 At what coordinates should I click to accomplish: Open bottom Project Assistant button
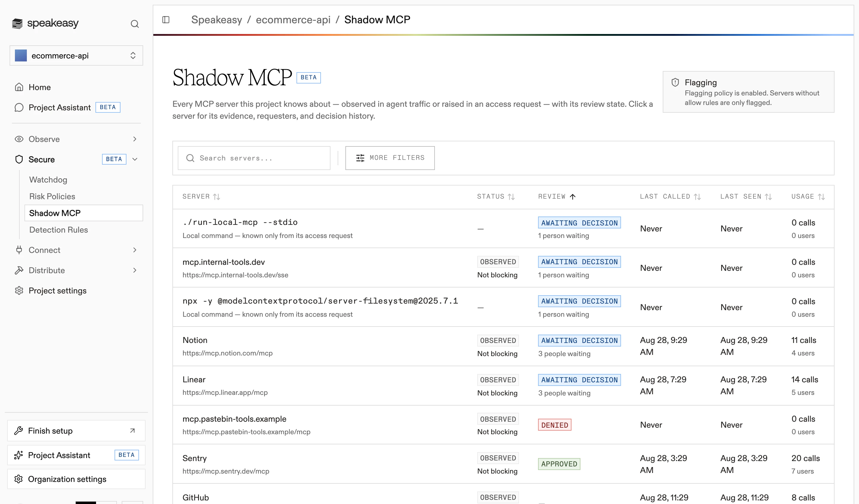(76, 455)
